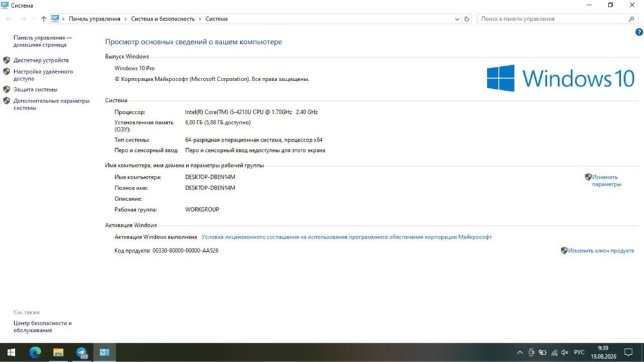Click the search magnifier icon
The image size is (644, 362).
pyautogui.click(x=632, y=19)
